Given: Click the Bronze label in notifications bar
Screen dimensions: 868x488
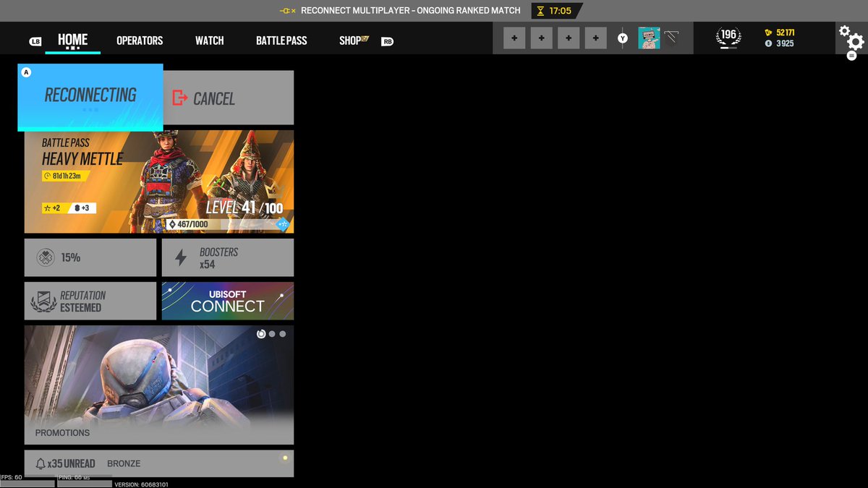Looking at the screenshot, I should coord(124,463).
